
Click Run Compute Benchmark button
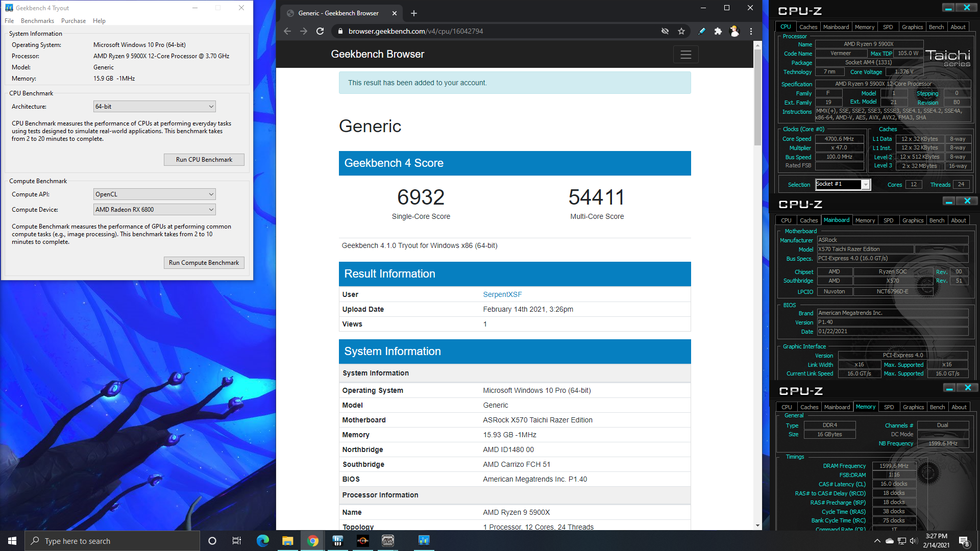click(x=204, y=263)
